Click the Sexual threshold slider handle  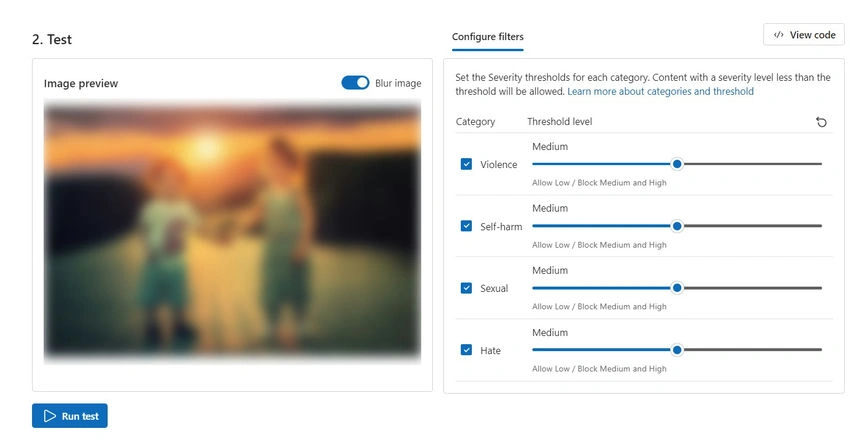pyautogui.click(x=677, y=288)
